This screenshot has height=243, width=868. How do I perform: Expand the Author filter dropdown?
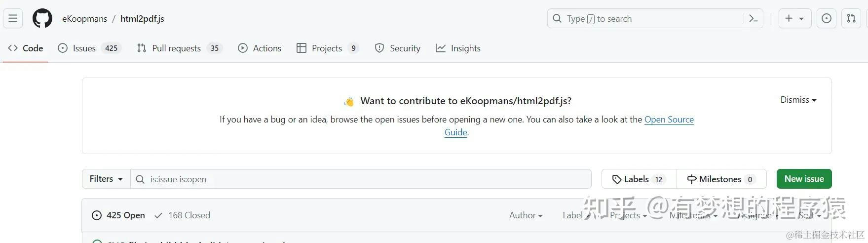pyautogui.click(x=526, y=215)
